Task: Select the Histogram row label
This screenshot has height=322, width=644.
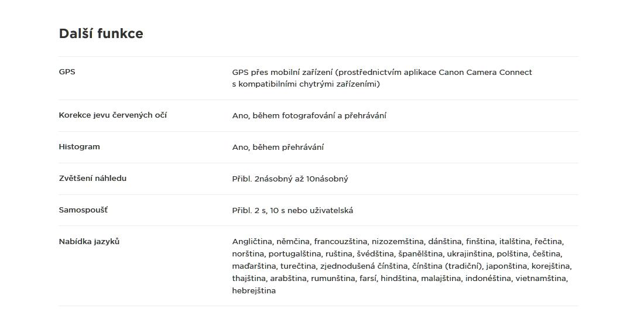Action: click(x=79, y=147)
